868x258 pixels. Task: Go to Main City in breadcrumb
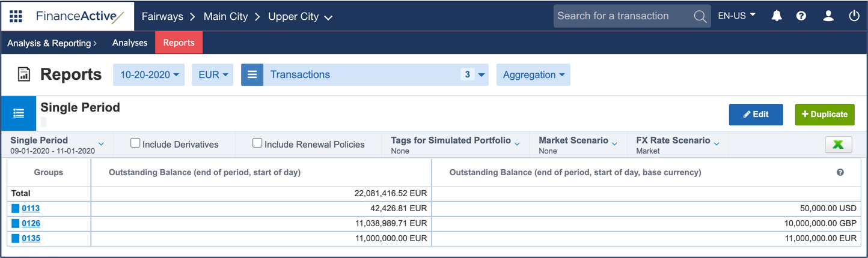(225, 17)
